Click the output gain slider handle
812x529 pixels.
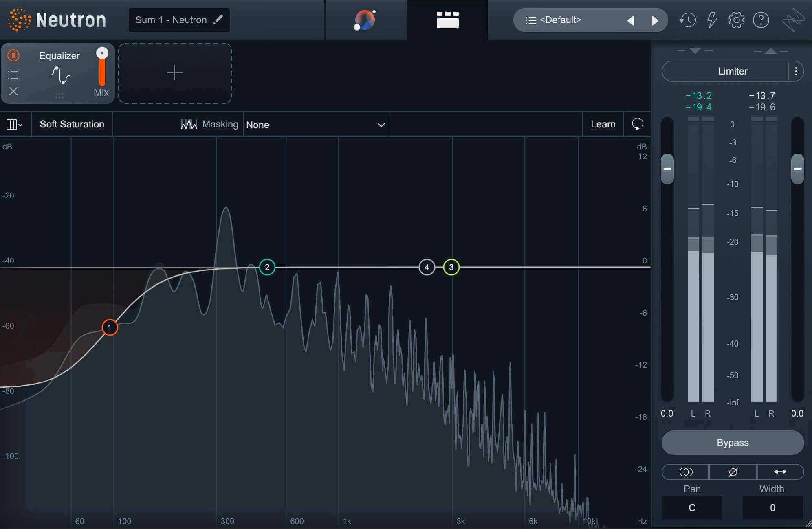(x=798, y=169)
